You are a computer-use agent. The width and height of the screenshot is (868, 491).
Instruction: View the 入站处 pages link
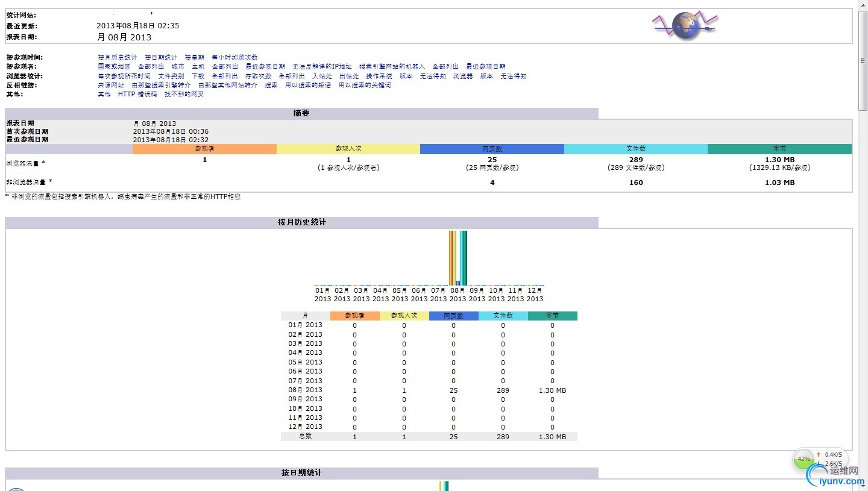tap(322, 77)
